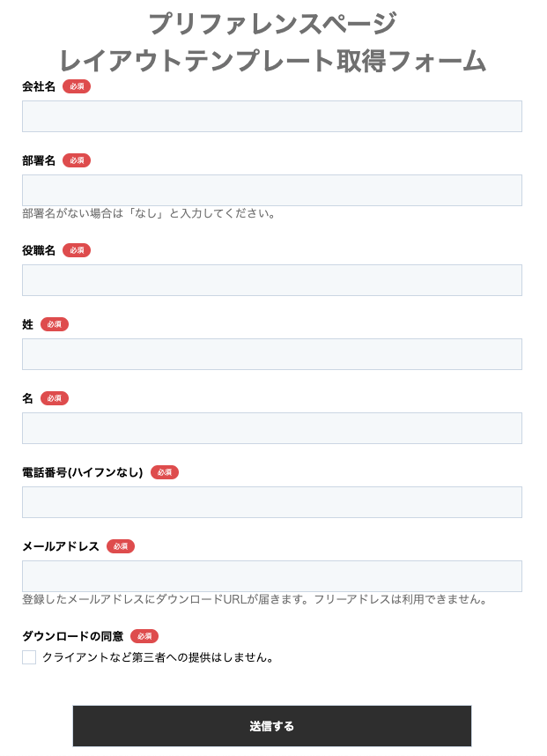Click the 必須 badge next to ダウンロードの同意
The image size is (547, 756).
144,636
